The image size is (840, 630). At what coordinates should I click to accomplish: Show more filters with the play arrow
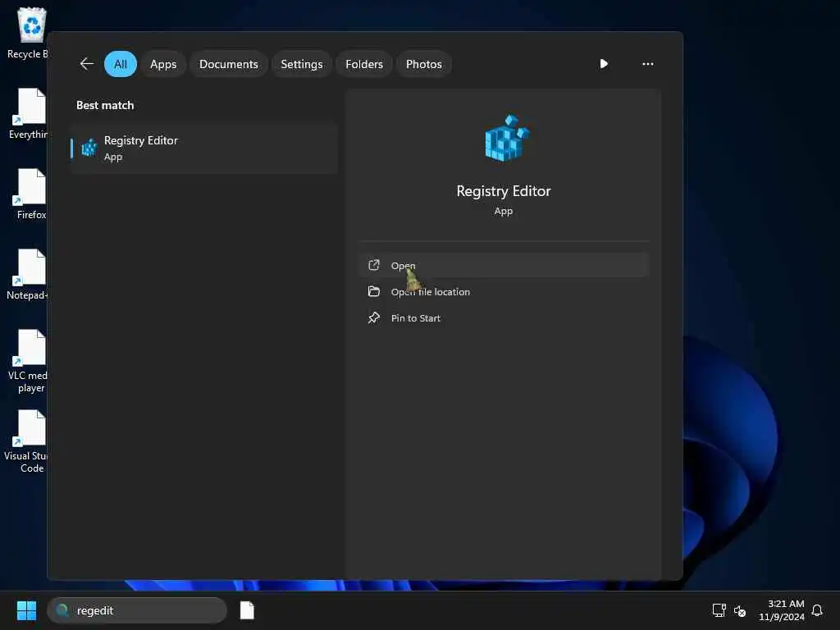(604, 64)
